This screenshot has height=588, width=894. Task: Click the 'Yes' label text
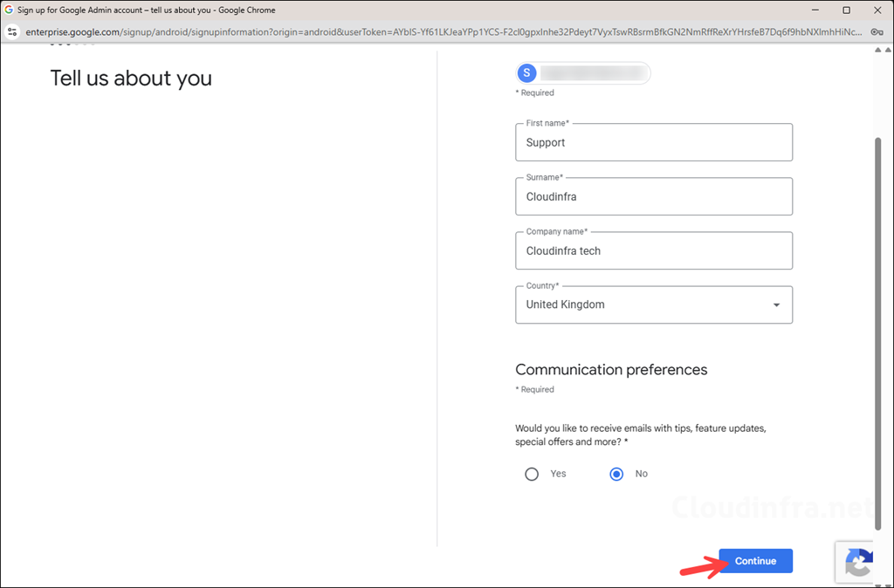pyautogui.click(x=558, y=474)
